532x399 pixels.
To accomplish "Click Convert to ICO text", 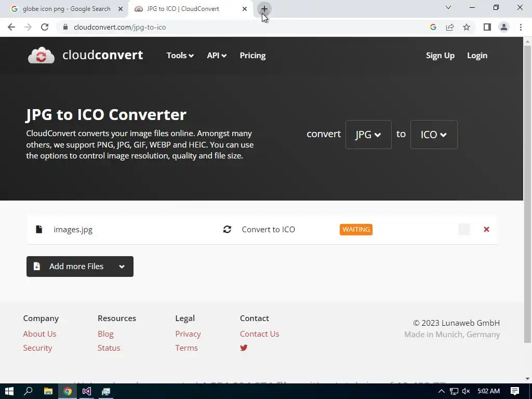I will pyautogui.click(x=269, y=229).
